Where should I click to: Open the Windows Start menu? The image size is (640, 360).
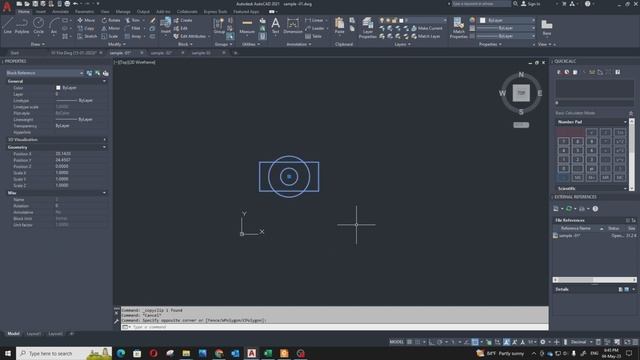tap(7, 353)
